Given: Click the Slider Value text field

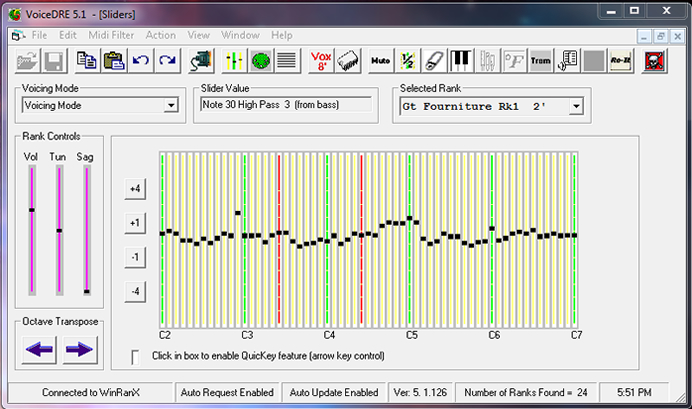Looking at the screenshot, I should click(286, 105).
